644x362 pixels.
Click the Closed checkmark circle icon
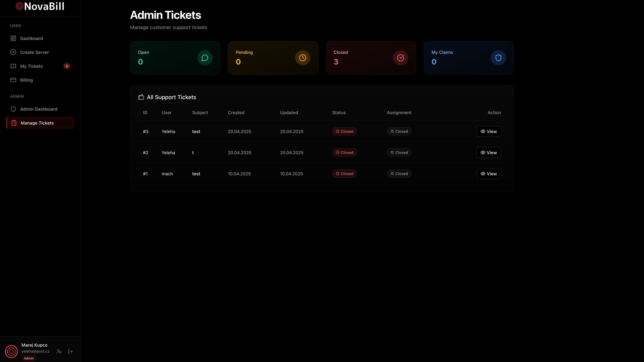pos(400,58)
